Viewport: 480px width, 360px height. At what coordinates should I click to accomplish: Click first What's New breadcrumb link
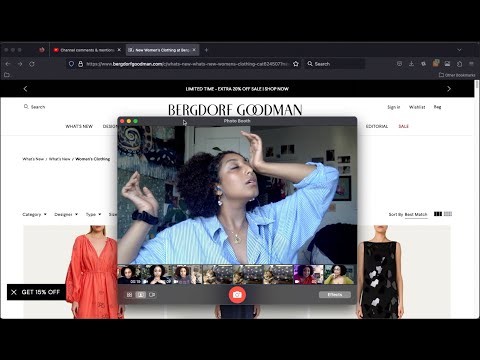pos(33,159)
